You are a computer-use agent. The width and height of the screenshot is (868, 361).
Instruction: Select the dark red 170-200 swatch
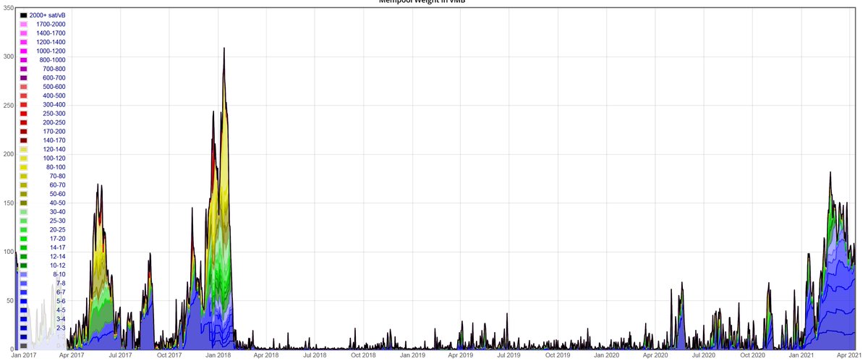tap(24, 132)
